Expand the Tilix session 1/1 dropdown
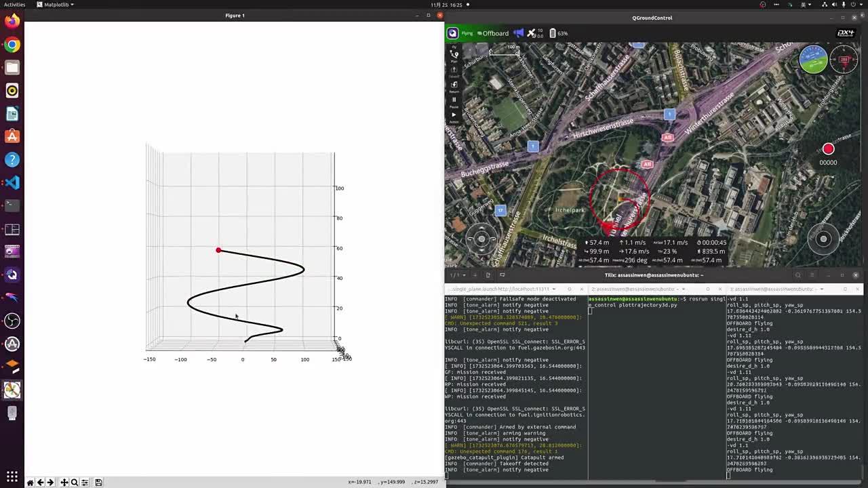868x488 pixels. [x=458, y=275]
